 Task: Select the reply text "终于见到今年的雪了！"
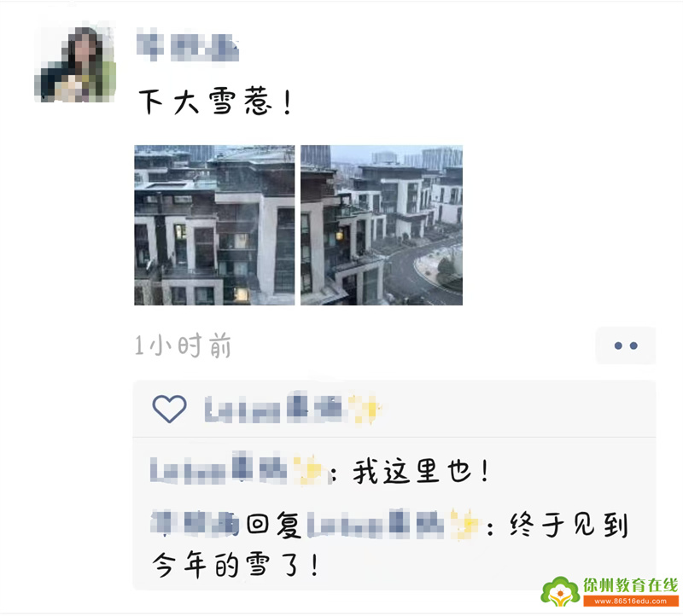tap(390, 545)
